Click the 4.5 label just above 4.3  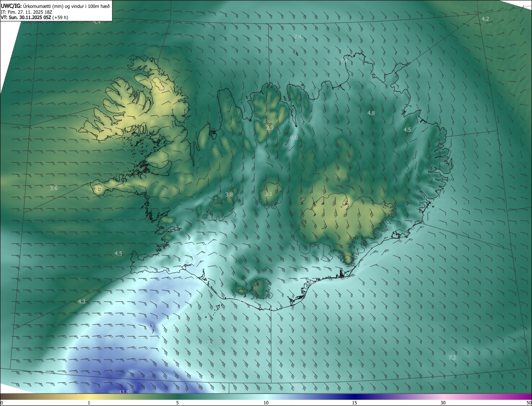coord(118,253)
